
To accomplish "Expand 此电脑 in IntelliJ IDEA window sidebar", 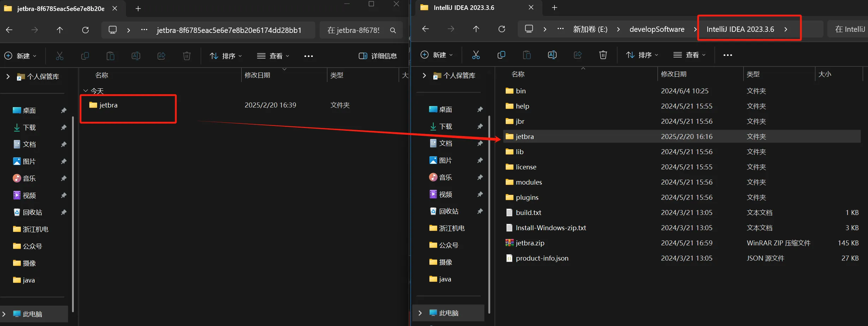I will point(420,313).
